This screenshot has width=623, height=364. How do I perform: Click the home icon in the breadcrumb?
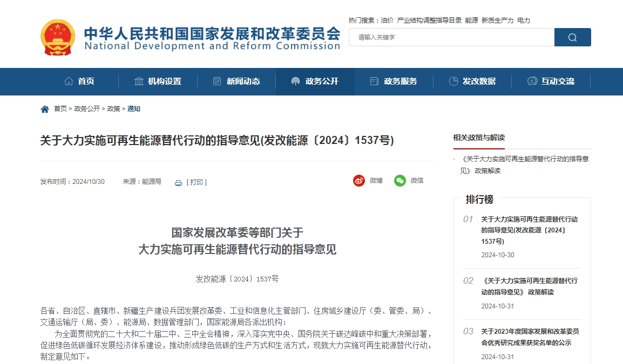click(45, 108)
